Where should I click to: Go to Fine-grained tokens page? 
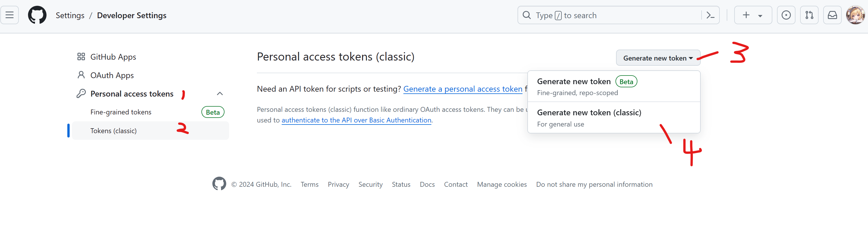[120, 112]
